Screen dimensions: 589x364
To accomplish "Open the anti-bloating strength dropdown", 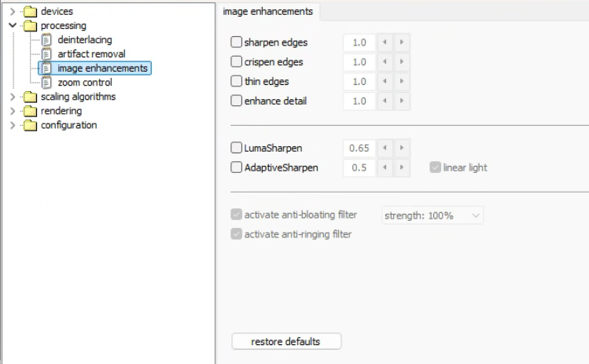I will click(432, 215).
